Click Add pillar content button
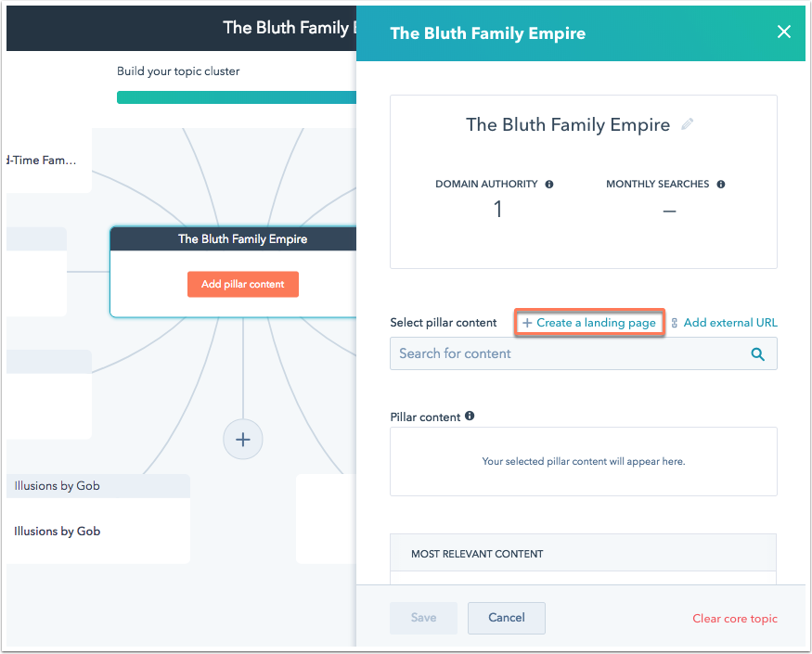The height and width of the screenshot is (654, 812). click(x=243, y=284)
